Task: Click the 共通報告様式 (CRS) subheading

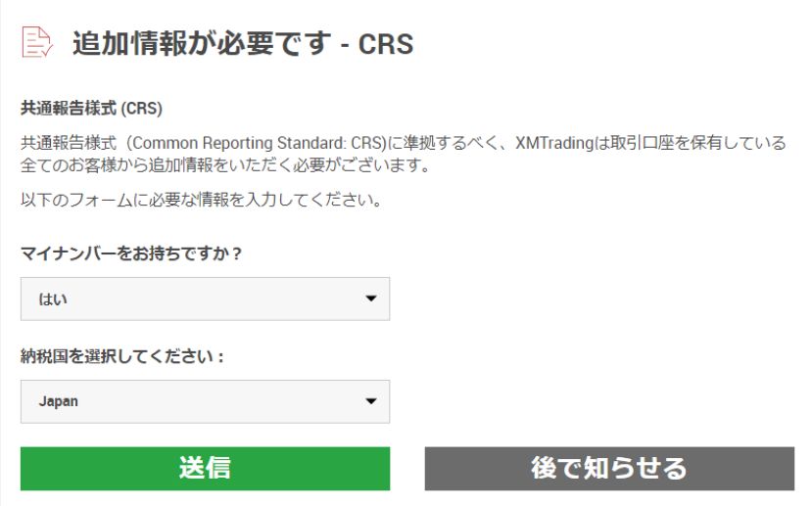Action: [x=91, y=109]
